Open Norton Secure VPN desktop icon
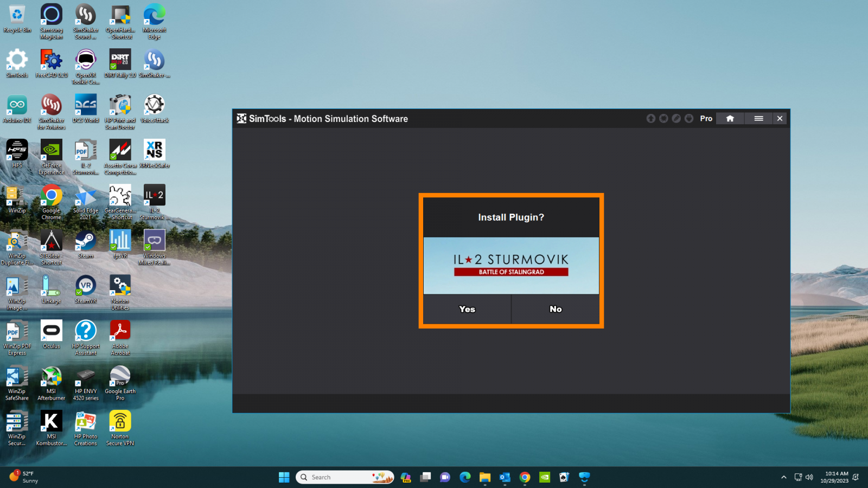Screen dimensions: 868x488 point(120,428)
